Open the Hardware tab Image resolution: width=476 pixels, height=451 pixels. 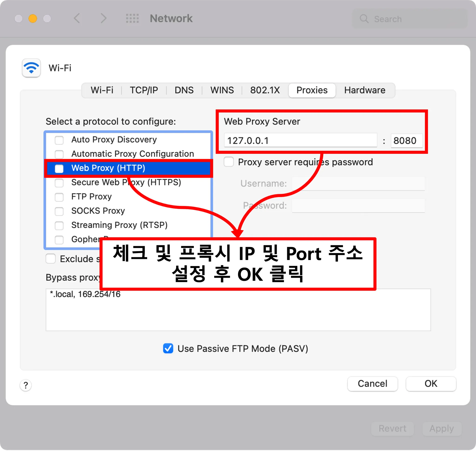click(364, 90)
